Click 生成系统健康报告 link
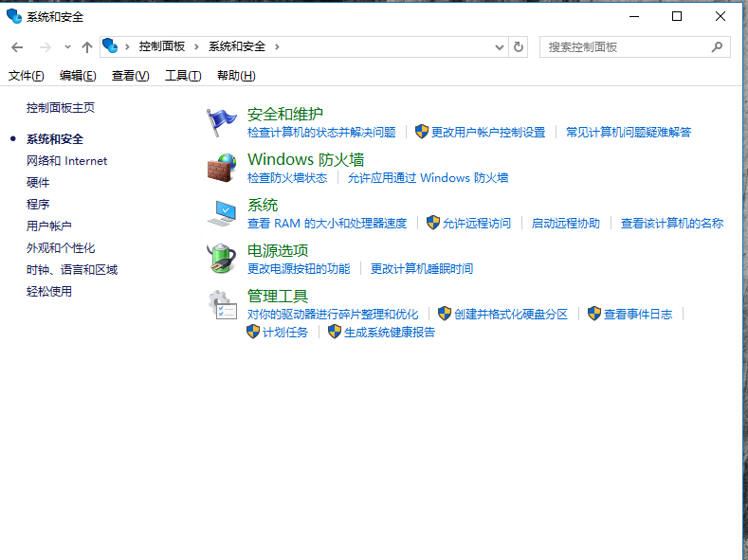 tap(390, 333)
